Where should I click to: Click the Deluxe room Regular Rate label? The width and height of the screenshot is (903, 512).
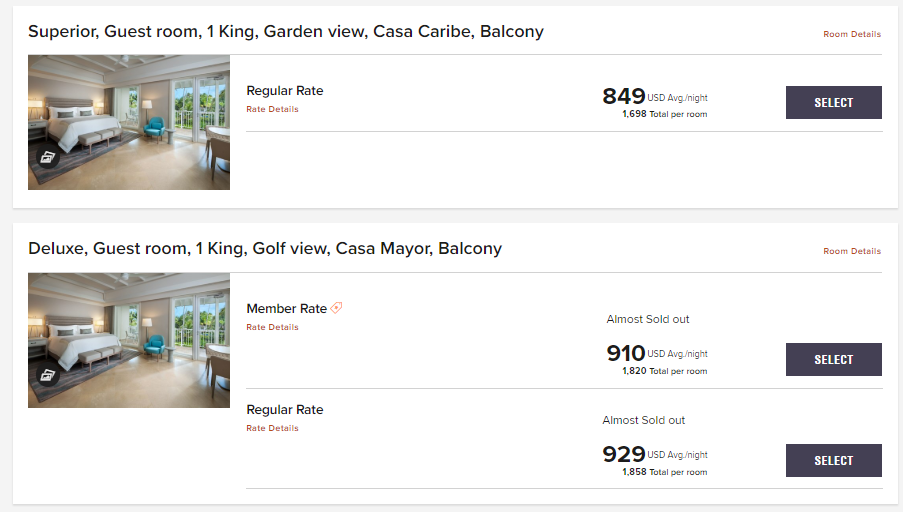tap(285, 410)
